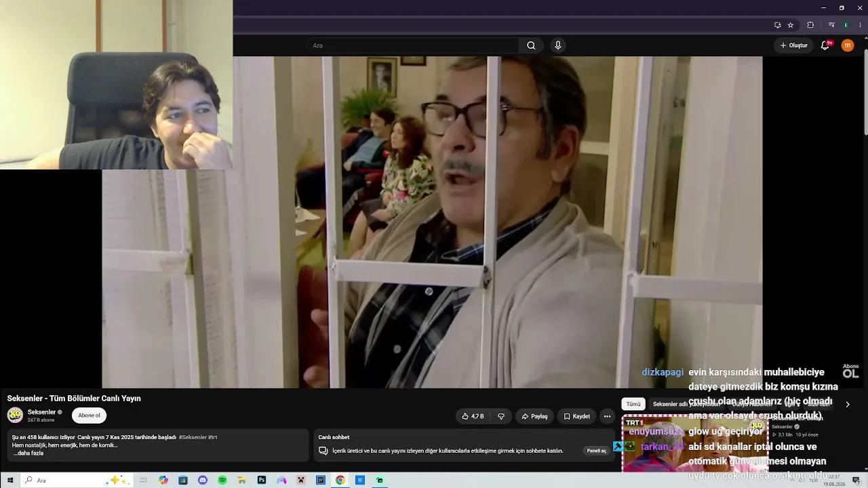Open the Windows Start menu
This screenshot has width=868, height=488.
click(x=10, y=481)
